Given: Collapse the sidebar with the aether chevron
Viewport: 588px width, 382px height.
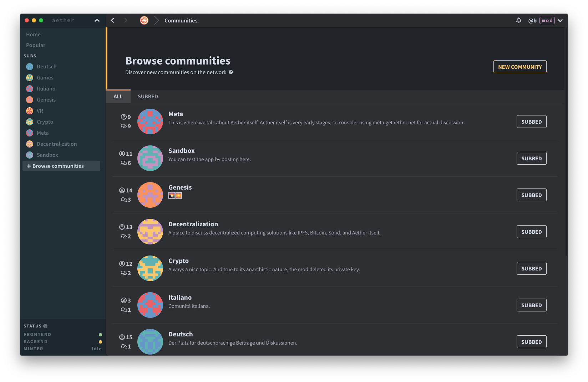Looking at the screenshot, I should click(x=97, y=21).
